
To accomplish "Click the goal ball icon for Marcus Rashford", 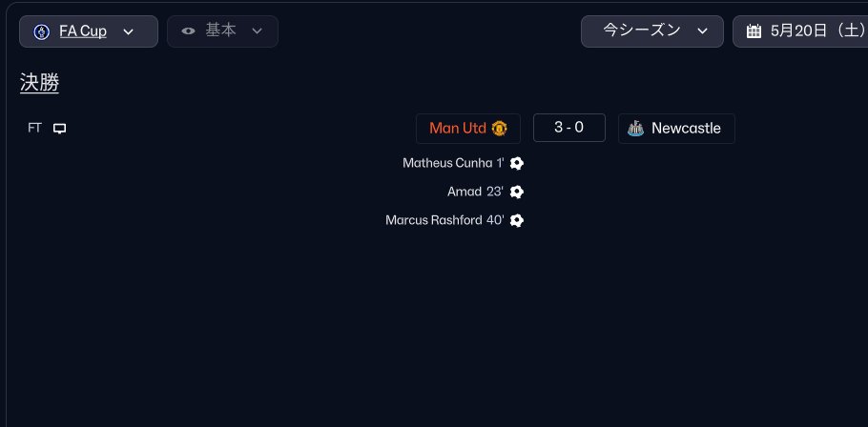I will (x=516, y=221).
